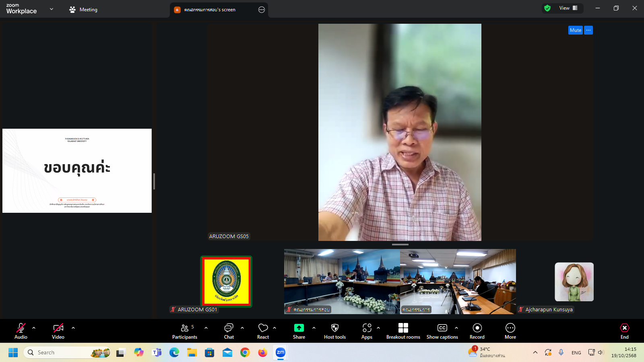The height and width of the screenshot is (362, 644).
Task: Click Mute on the ARUZOOM GS05 video
Action: 575,30
